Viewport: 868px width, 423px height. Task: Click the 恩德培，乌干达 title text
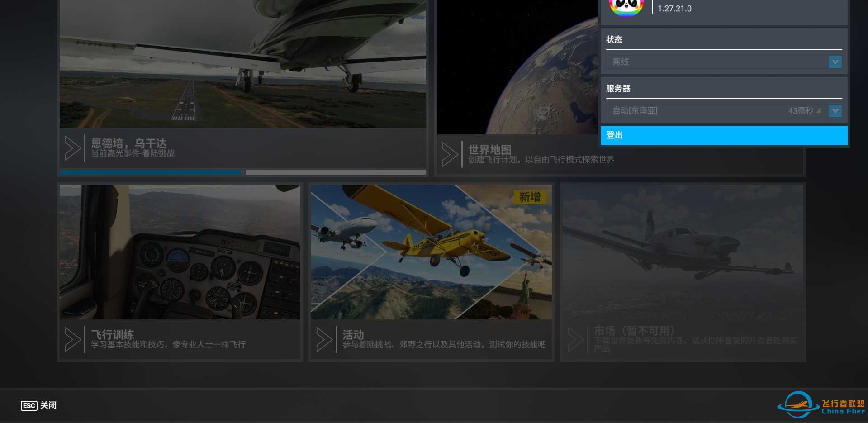point(129,143)
